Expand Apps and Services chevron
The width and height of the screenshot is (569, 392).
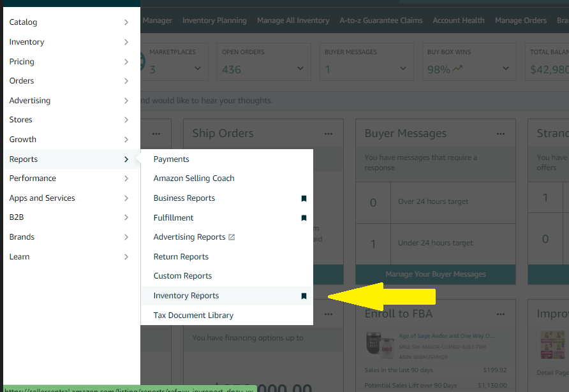[126, 198]
